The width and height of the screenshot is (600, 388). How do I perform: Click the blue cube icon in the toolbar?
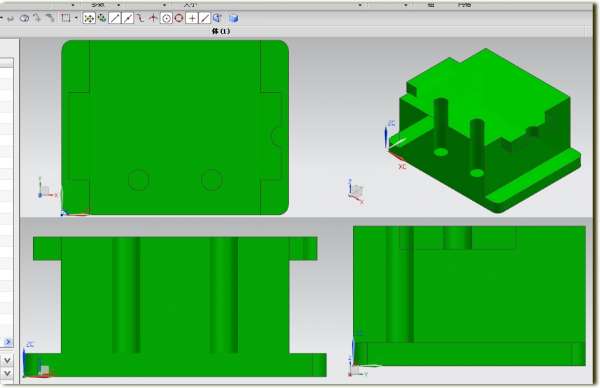pos(234,18)
